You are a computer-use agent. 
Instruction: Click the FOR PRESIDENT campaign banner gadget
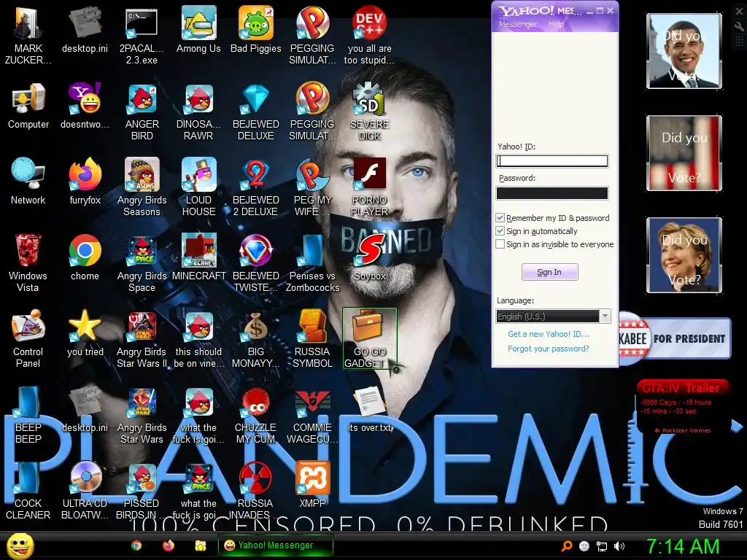pos(675,338)
